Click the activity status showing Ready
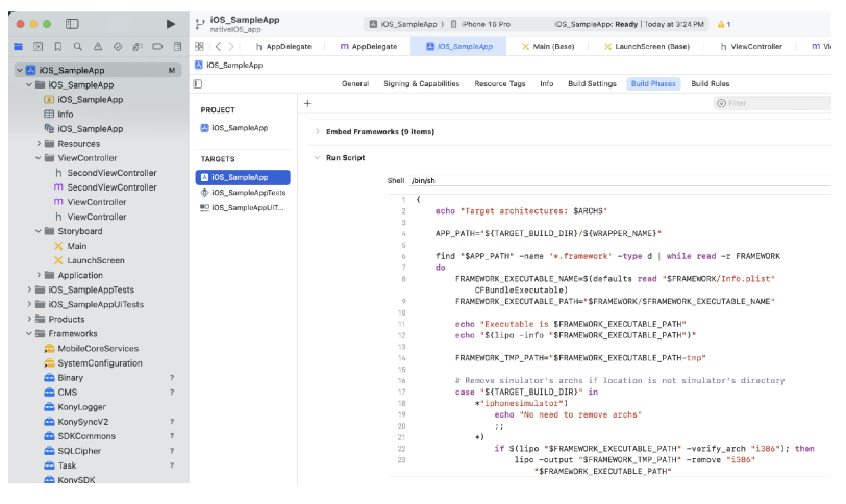 pos(629,24)
